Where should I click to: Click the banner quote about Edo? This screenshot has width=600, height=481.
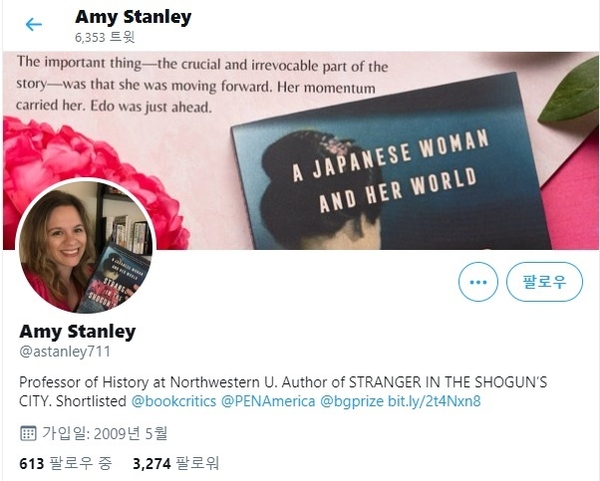202,84
